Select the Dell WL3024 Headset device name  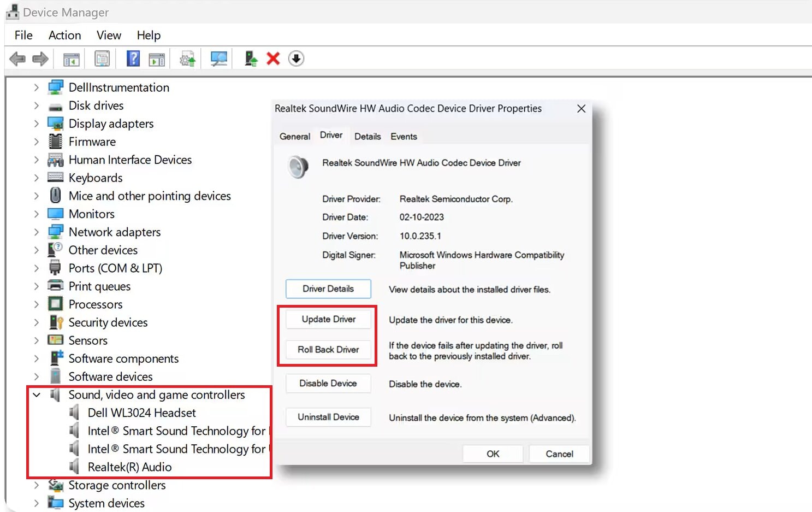[x=141, y=413]
